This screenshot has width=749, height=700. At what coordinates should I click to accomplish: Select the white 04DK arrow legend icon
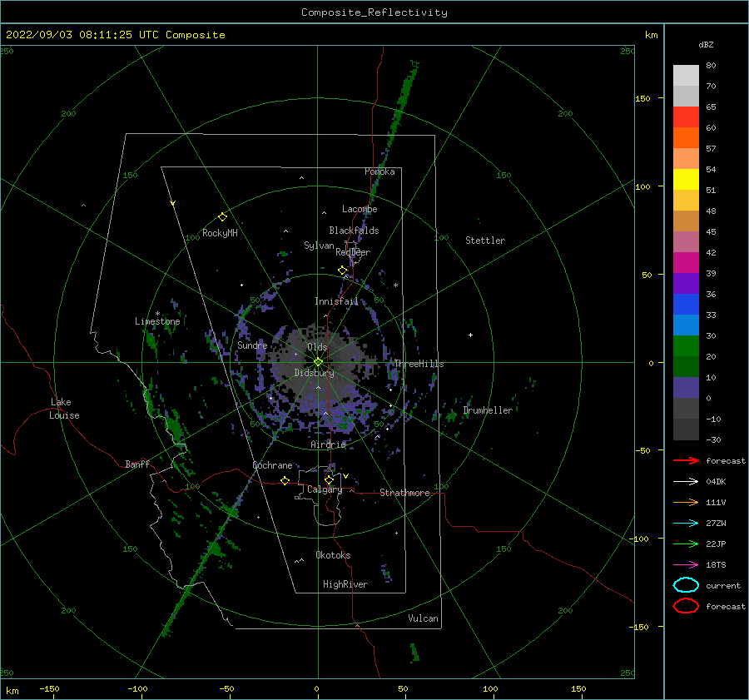pos(686,481)
